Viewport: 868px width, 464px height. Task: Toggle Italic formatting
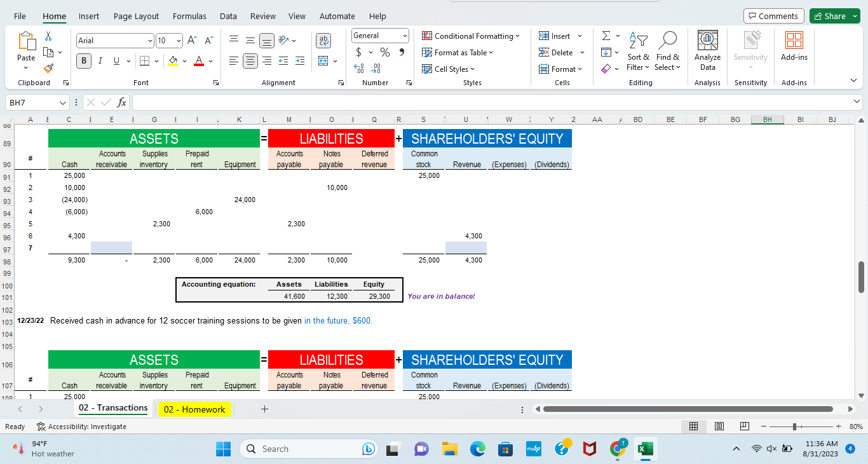pos(100,61)
